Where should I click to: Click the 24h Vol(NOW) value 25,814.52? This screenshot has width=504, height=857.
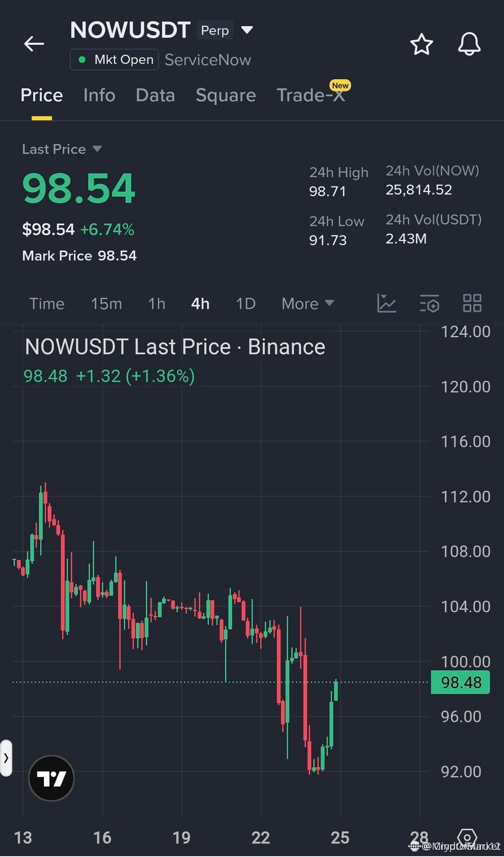419,190
